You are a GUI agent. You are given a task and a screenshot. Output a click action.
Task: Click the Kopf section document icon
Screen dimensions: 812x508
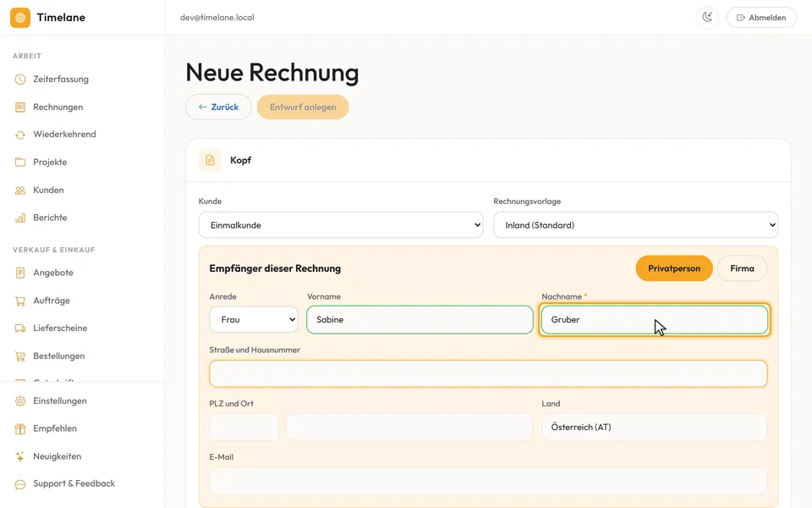click(210, 160)
